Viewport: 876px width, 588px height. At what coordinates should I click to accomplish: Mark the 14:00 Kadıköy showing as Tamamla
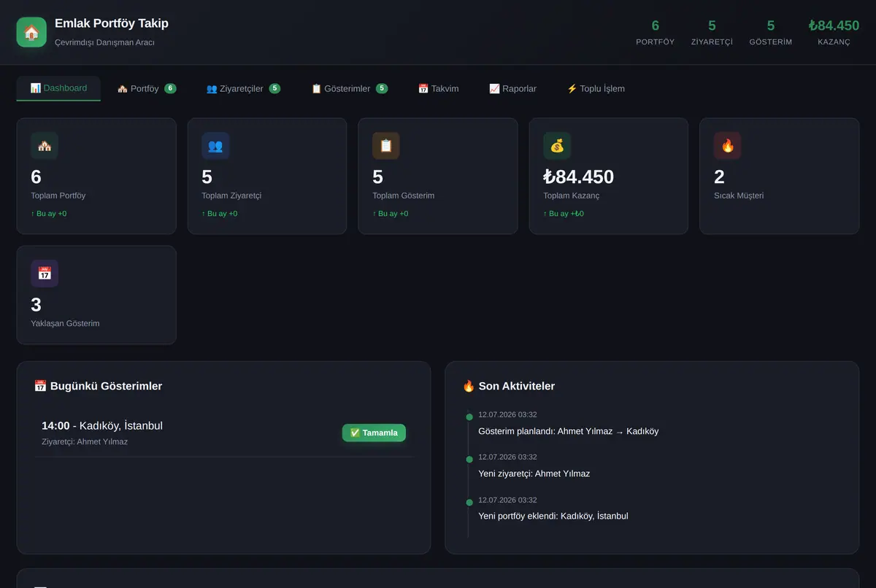pos(374,433)
